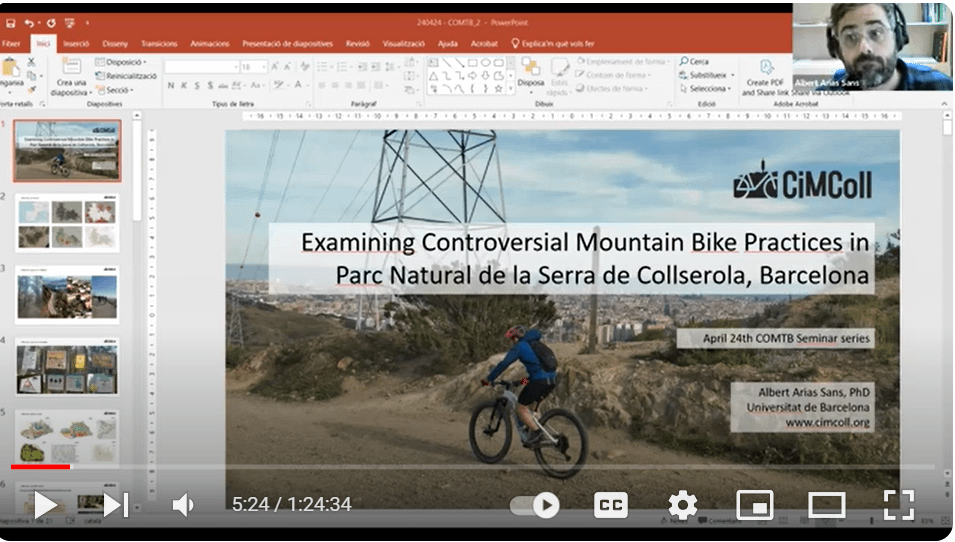
Task: Click the Cerca find button
Action: (694, 62)
